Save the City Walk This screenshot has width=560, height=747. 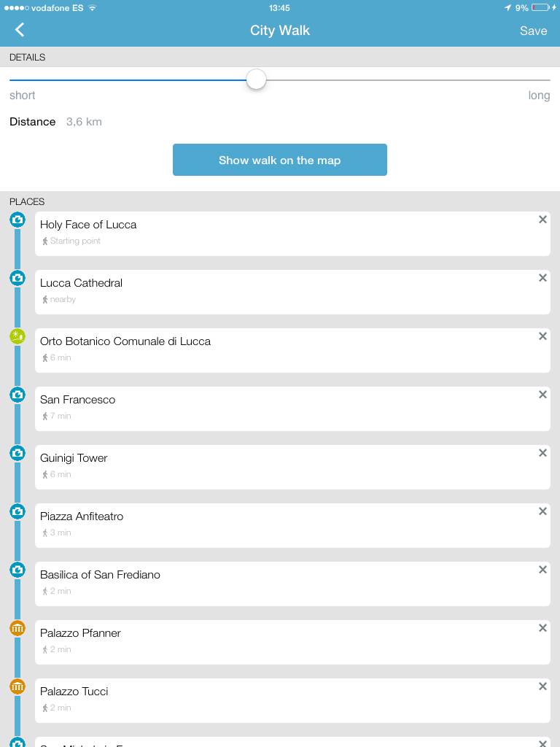533,31
